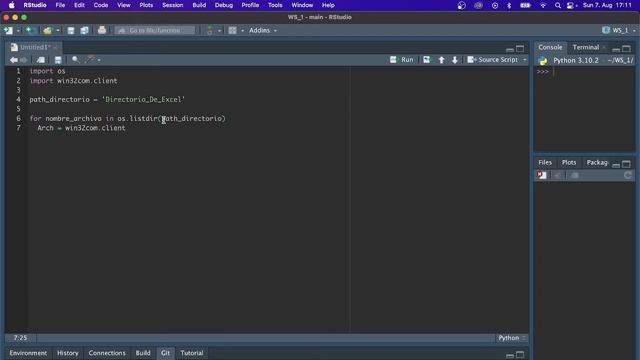Go back to previous source location

[x=13, y=60]
